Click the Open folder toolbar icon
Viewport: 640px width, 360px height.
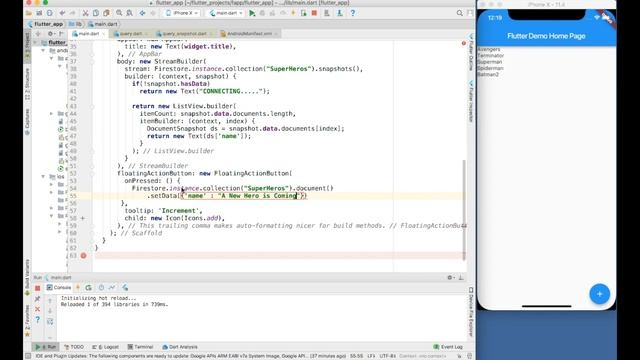(x=29, y=13)
